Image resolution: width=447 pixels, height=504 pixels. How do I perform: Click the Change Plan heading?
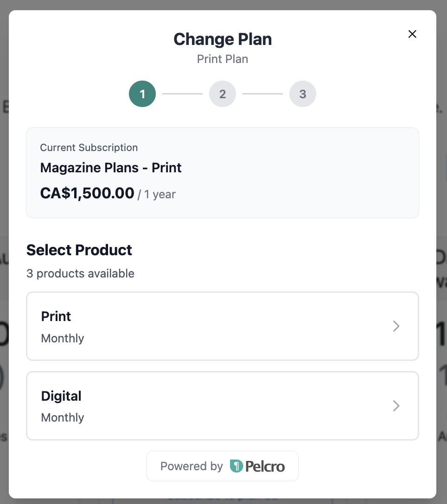pyautogui.click(x=223, y=39)
